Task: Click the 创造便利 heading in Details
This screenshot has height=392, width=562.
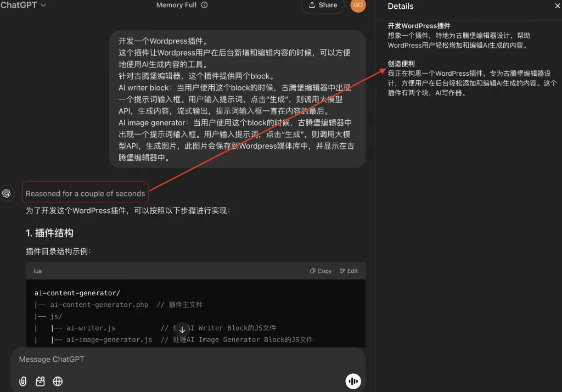Action: pyautogui.click(x=401, y=64)
